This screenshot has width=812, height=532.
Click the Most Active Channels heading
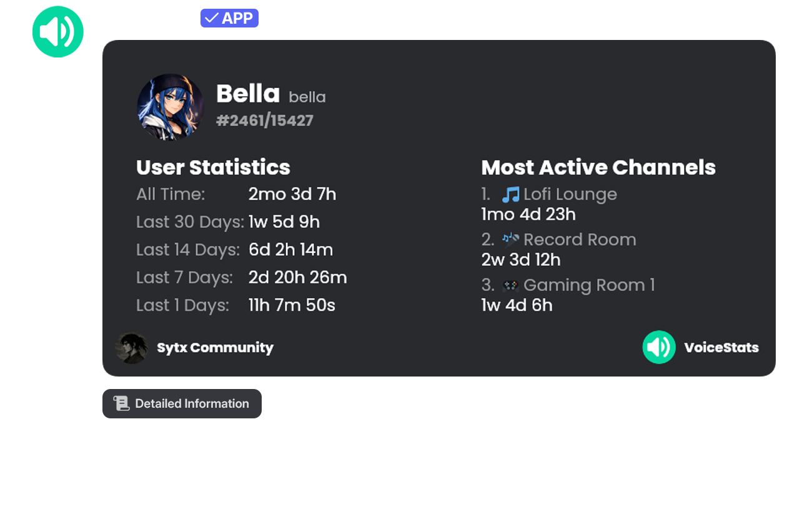598,167
